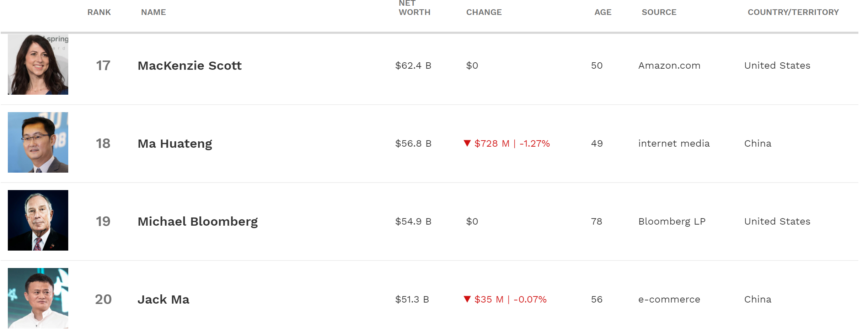Click Jack Ma's profile photo

[38, 298]
